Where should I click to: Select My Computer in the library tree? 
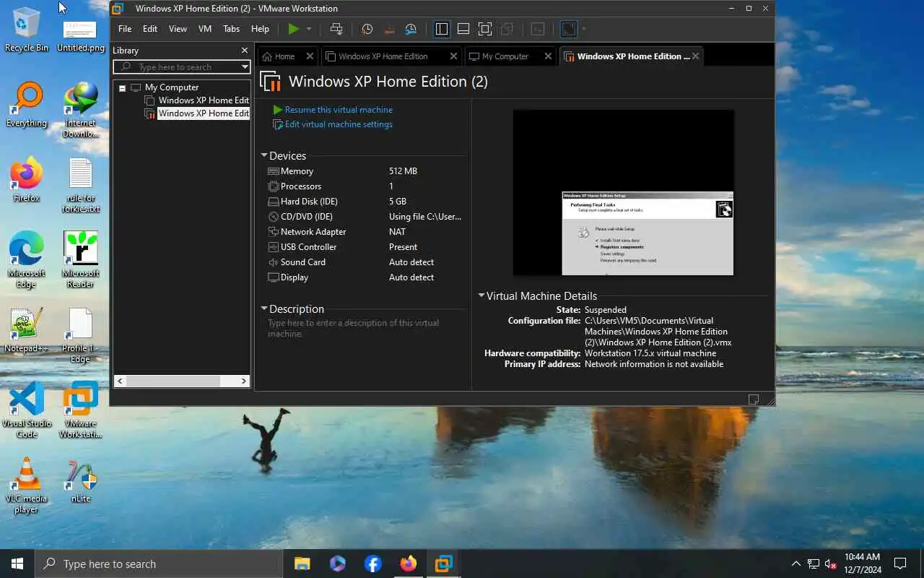point(171,87)
